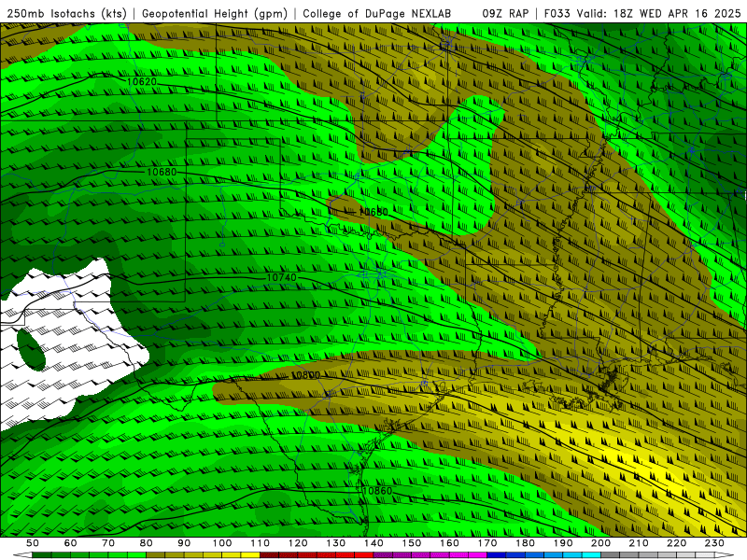Click the 230 label on the color scale

(x=714, y=543)
